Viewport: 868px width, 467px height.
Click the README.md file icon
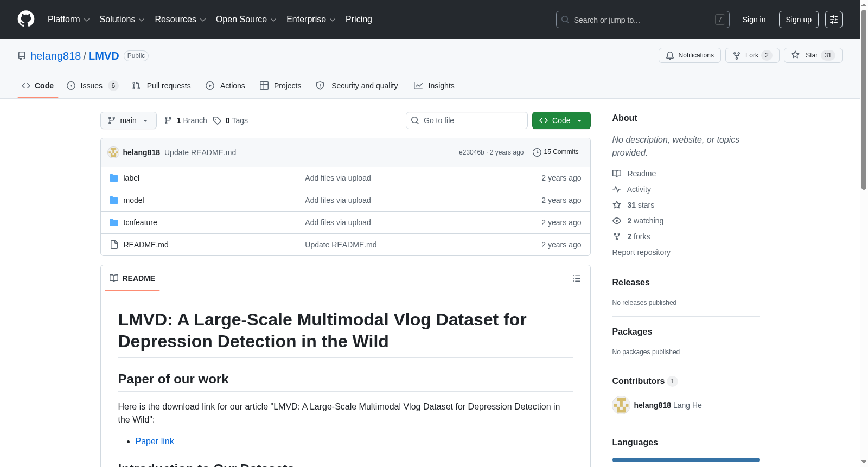[114, 245]
